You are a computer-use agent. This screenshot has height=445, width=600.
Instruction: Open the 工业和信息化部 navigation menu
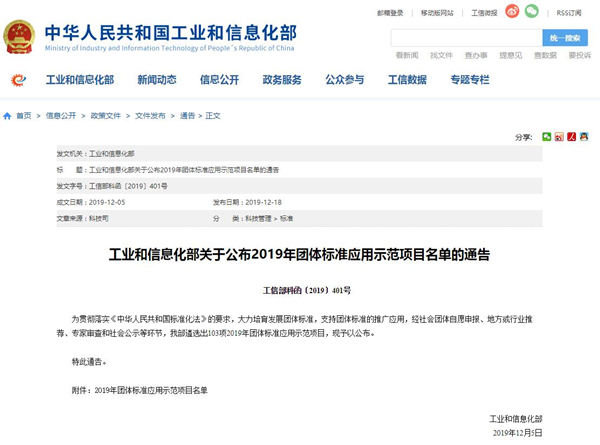pyautogui.click(x=79, y=80)
